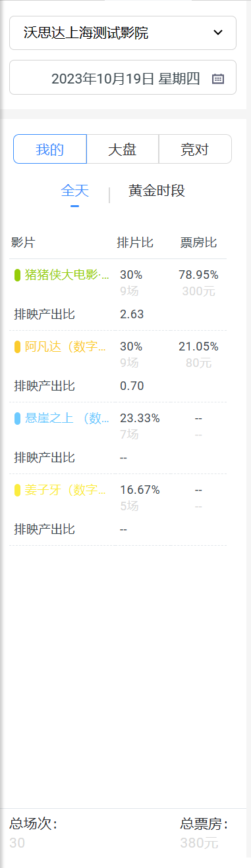Click the blue swatch beside 悬崖之上

[18, 418]
